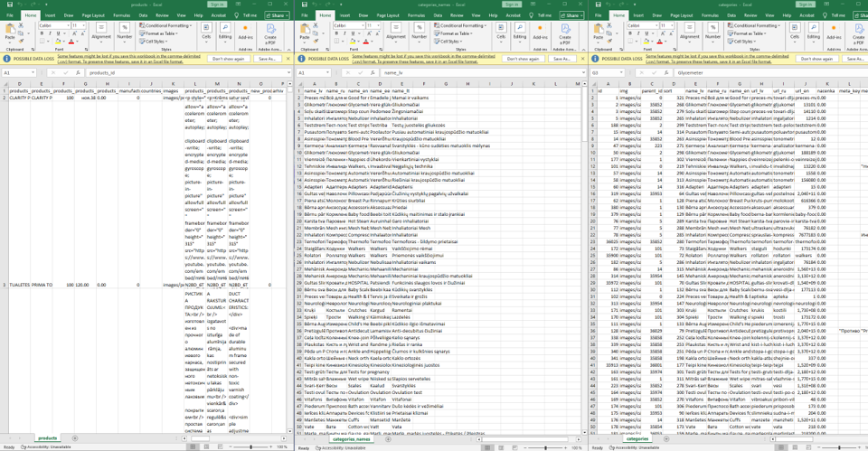Click Save As in categories_names message bar
Image resolution: width=868 pixels, height=451 pixels.
click(562, 59)
